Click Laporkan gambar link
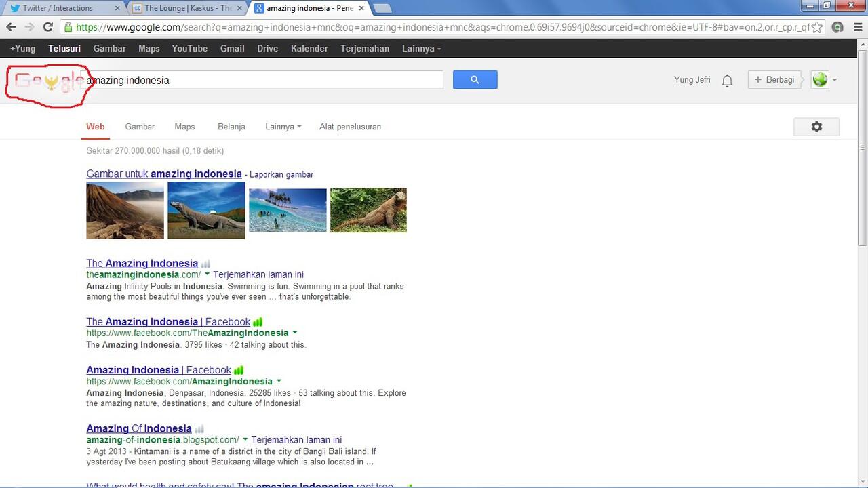Screen dimensions: 868x488 [x=281, y=175]
